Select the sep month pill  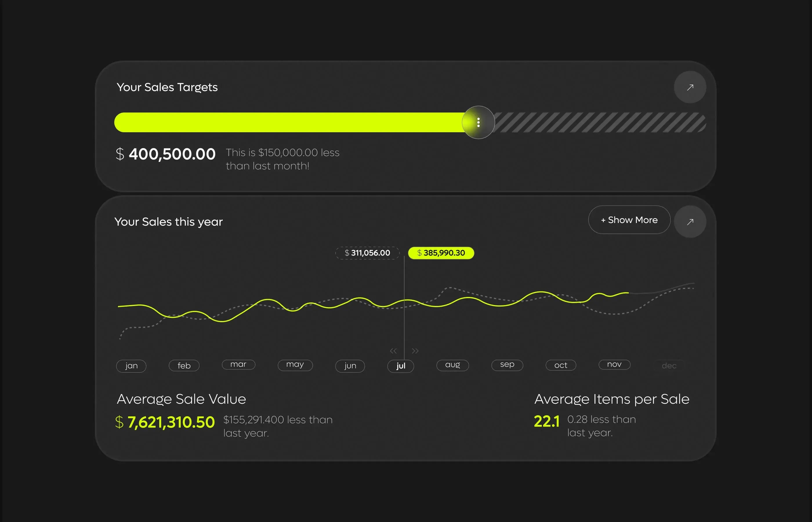(507, 365)
